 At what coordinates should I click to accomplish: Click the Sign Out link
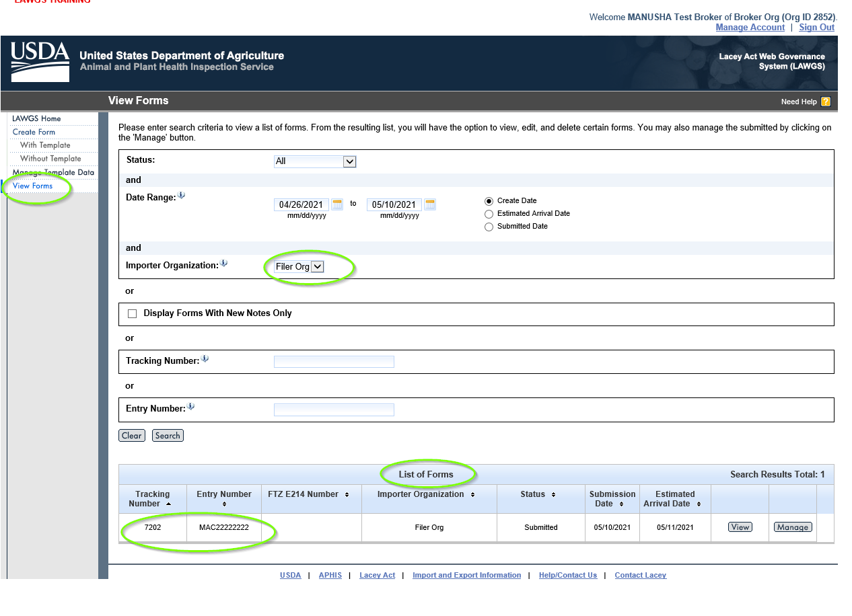click(x=816, y=28)
